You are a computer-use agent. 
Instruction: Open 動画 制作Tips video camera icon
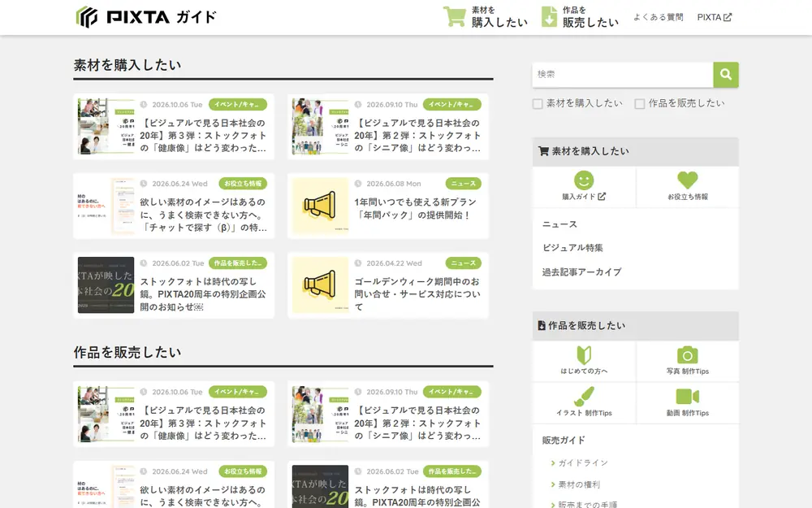tap(687, 397)
